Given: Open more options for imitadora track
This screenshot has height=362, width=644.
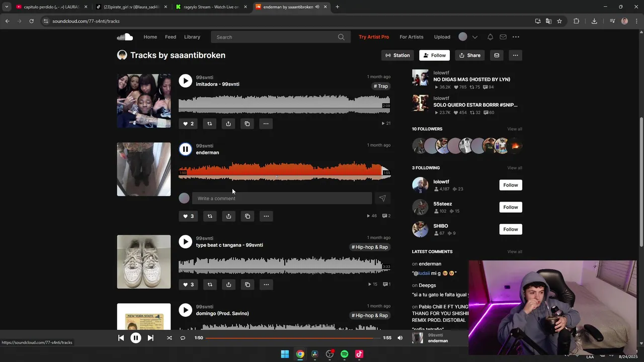Looking at the screenshot, I should click(266, 124).
